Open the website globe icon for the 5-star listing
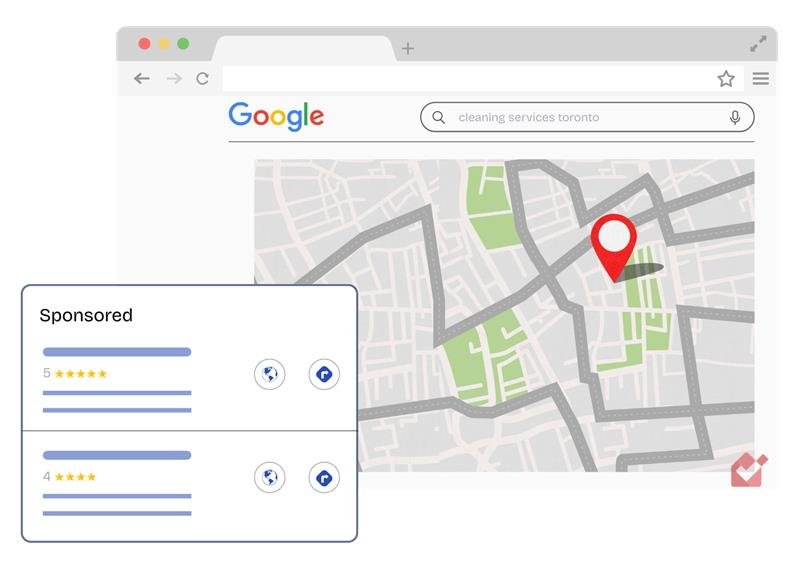The image size is (800, 575). pos(269,375)
